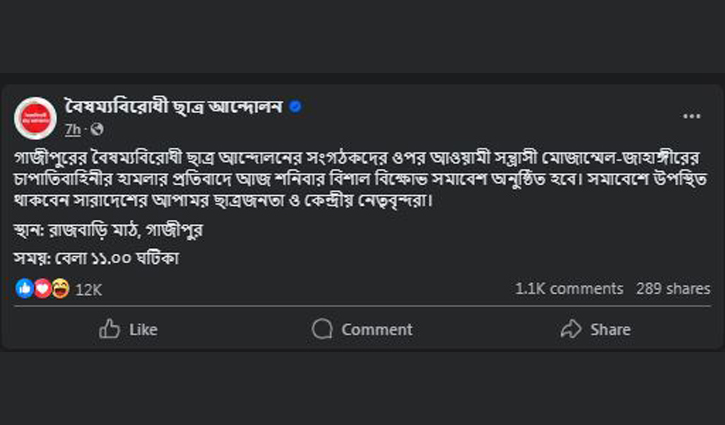Click the স্থান: রাজবাড়ি মাঠ location line
This screenshot has width=725, height=425.
[x=108, y=230]
